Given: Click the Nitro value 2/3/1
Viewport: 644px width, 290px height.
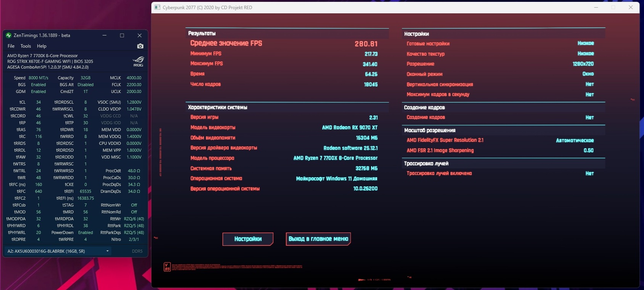Looking at the screenshot, I should point(134,239).
